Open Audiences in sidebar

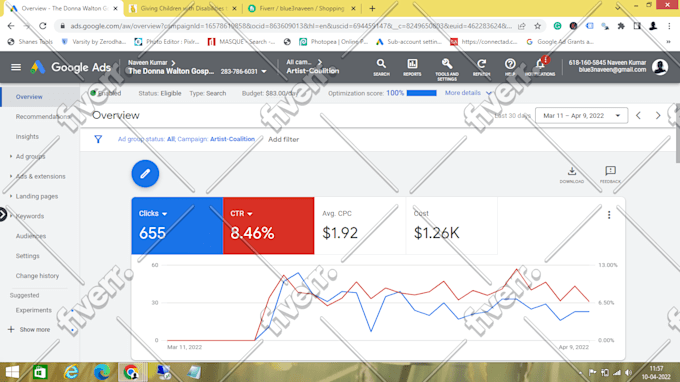coord(31,236)
